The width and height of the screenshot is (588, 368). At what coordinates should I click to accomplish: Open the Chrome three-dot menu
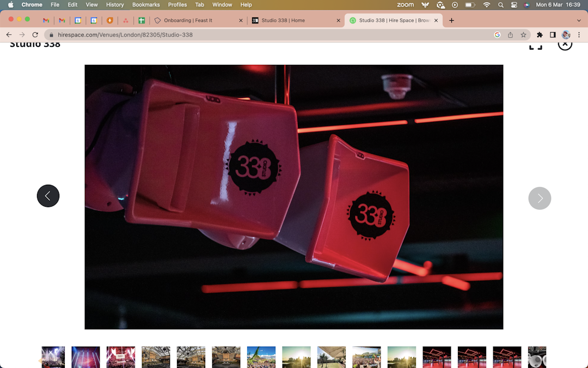[x=579, y=34]
